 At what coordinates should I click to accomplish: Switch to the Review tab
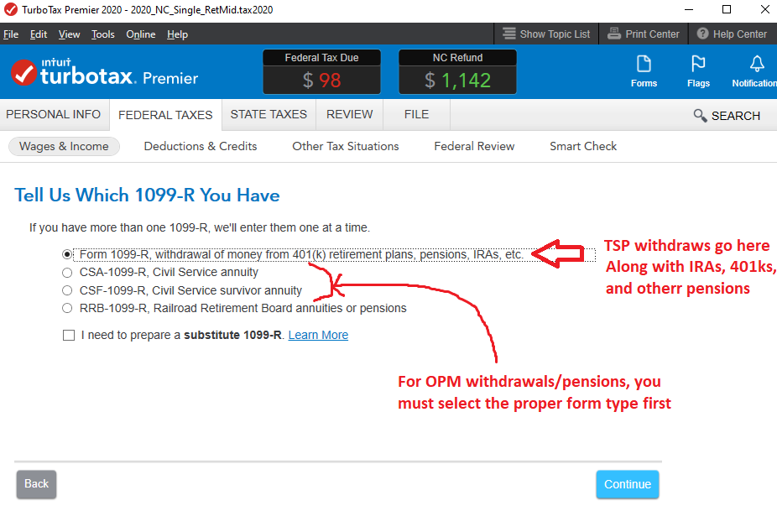click(349, 114)
